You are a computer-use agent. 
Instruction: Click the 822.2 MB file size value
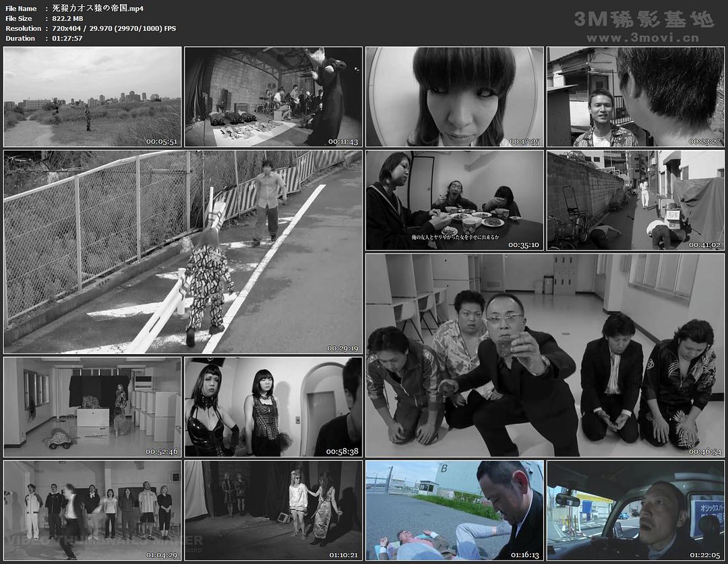69,18
